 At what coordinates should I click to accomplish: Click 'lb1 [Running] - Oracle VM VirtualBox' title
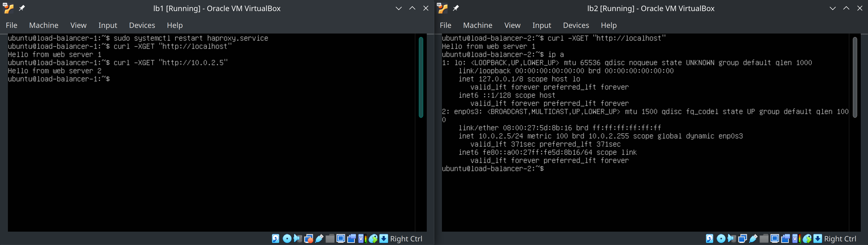[x=217, y=8]
